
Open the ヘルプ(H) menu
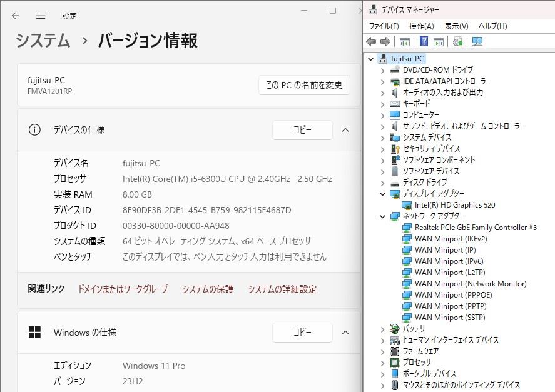point(493,26)
